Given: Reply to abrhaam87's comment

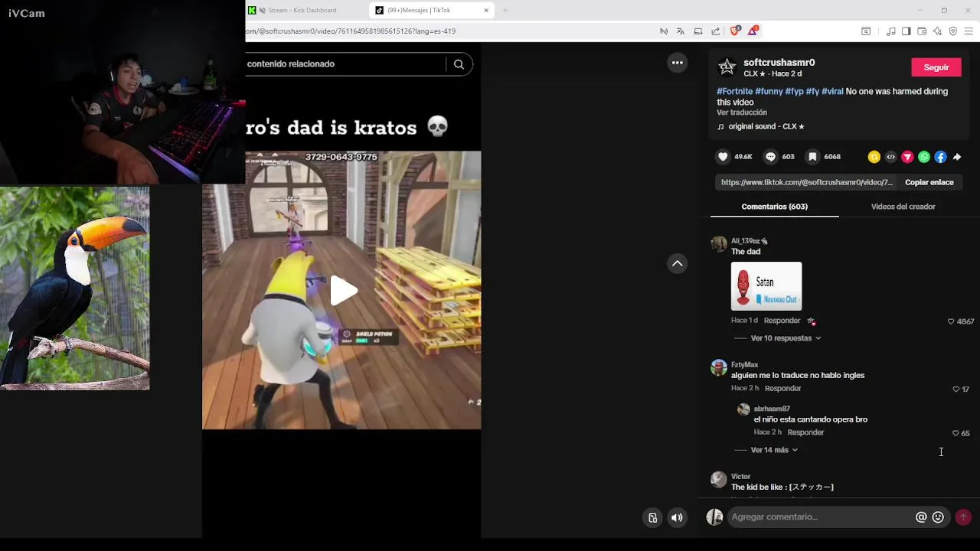Looking at the screenshot, I should point(805,432).
